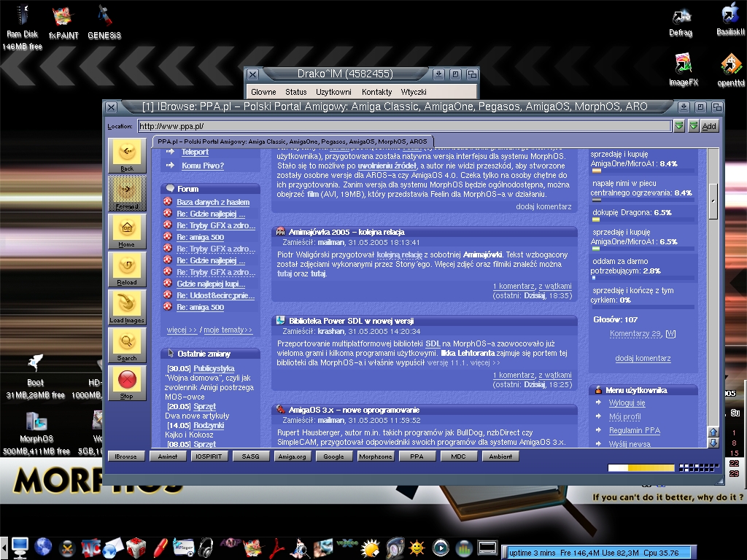Open the 'Komu Piwo?' sidebar link

(x=203, y=166)
